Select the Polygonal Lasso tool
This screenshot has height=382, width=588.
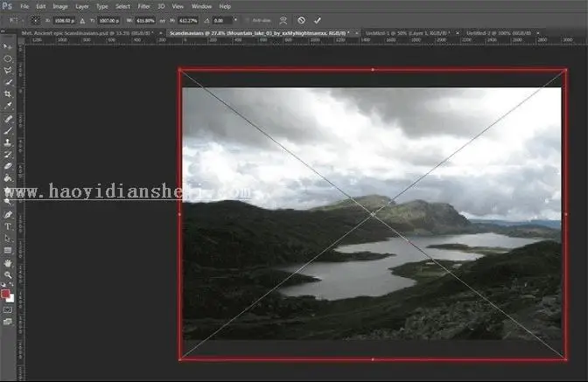8,71
